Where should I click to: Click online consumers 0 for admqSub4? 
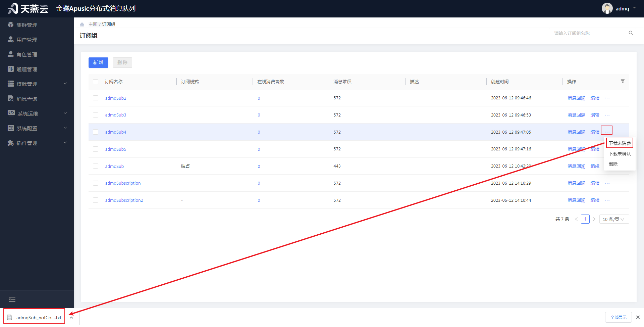pos(259,132)
